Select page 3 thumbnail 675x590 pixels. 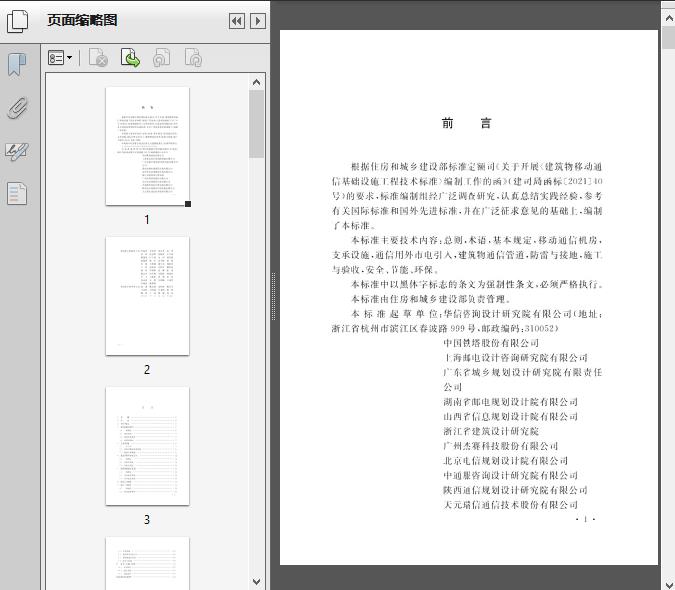click(x=147, y=446)
